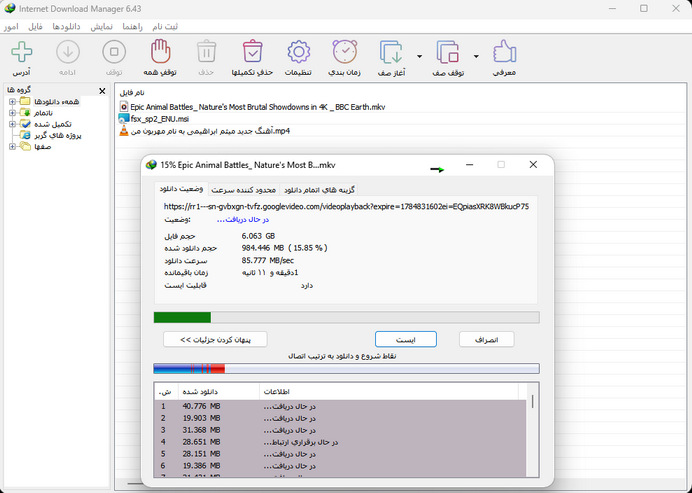Image resolution: width=692 pixels, height=493 pixels.
Task: Expand the Unfinished (ناتمام) tree node
Action: pos(12,113)
